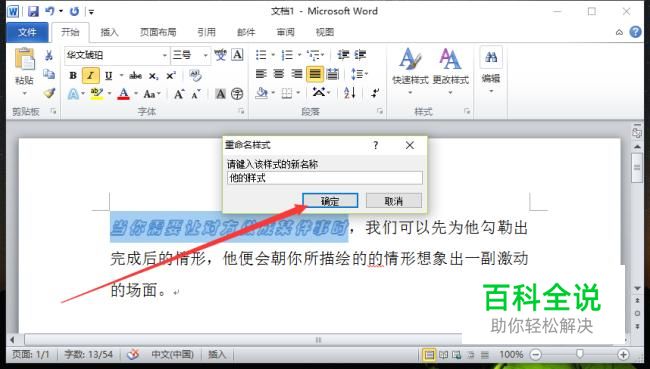Toggle Subscript formatting
The height and width of the screenshot is (369, 650).
coord(153,76)
